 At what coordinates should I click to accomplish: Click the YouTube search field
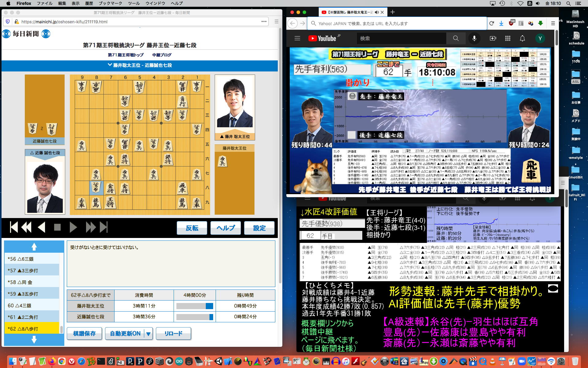401,38
